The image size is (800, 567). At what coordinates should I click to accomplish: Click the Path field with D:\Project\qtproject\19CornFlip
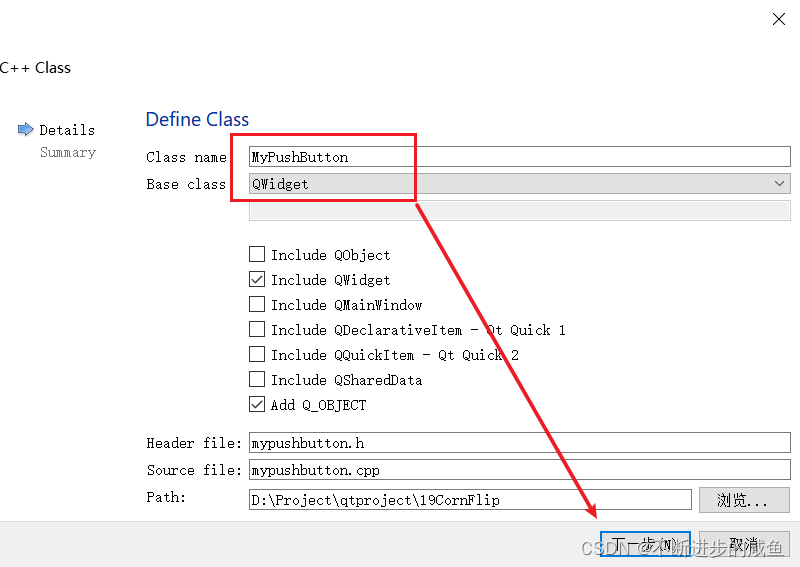470,500
